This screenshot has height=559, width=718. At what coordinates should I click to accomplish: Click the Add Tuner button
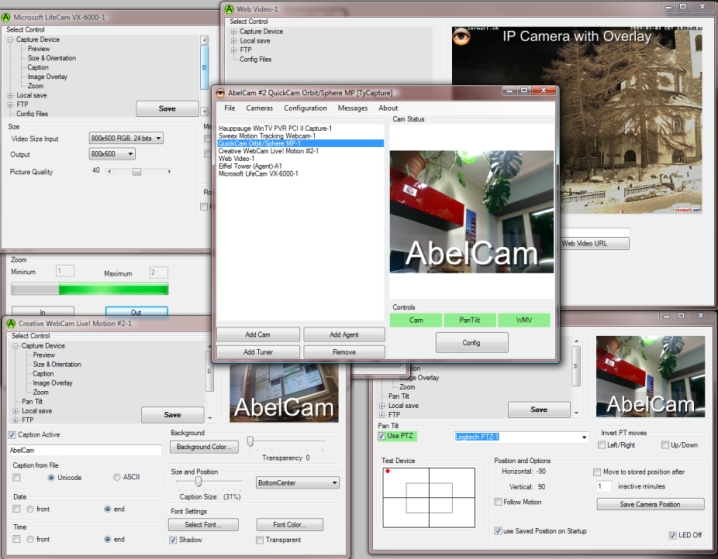257,352
